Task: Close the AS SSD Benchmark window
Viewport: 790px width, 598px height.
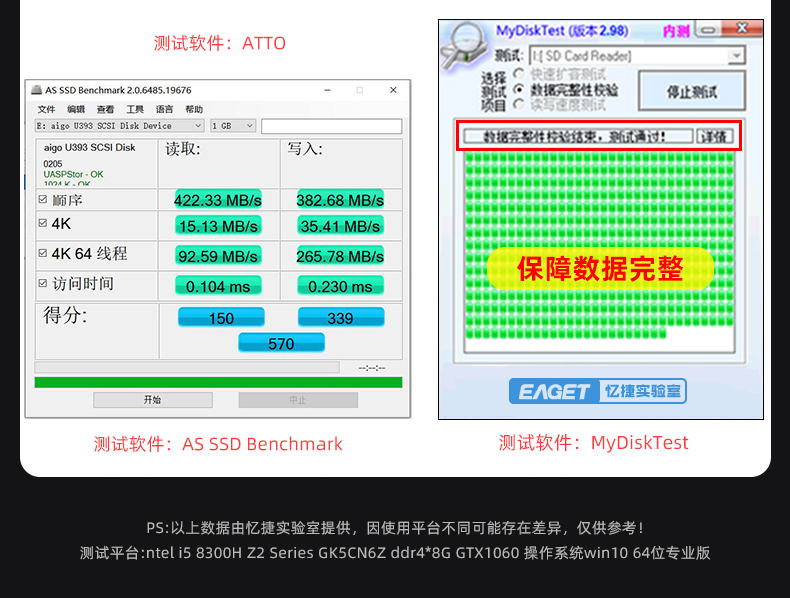Action: [392, 90]
